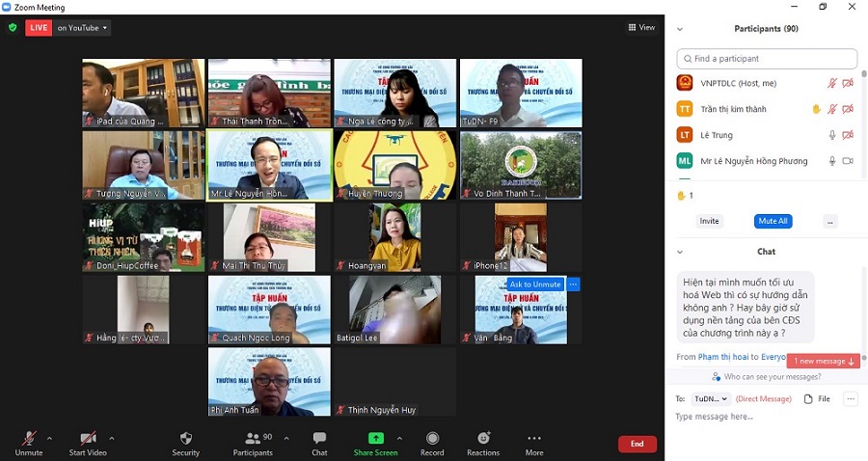The width and height of the screenshot is (868, 461).
Task: Select the Mai Thi Thu Thủy video tile
Action: click(x=269, y=237)
